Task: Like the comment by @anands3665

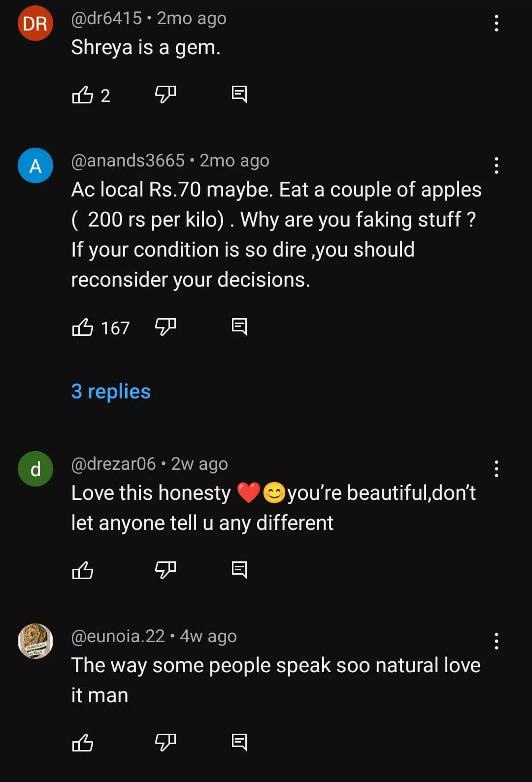Action: [x=83, y=327]
